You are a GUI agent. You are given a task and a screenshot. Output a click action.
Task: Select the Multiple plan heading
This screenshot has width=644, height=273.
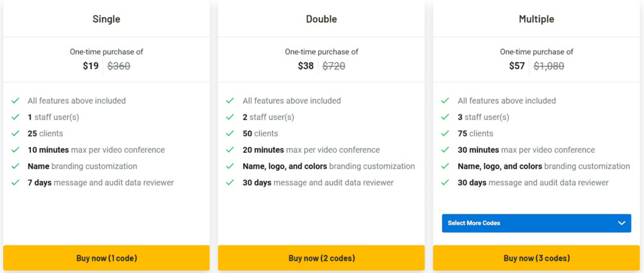tap(536, 19)
